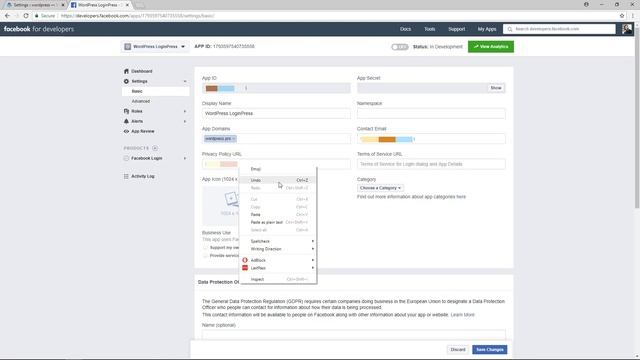Open My Apps in the top navigation
The height and width of the screenshot is (360, 640).
pos(487,29)
